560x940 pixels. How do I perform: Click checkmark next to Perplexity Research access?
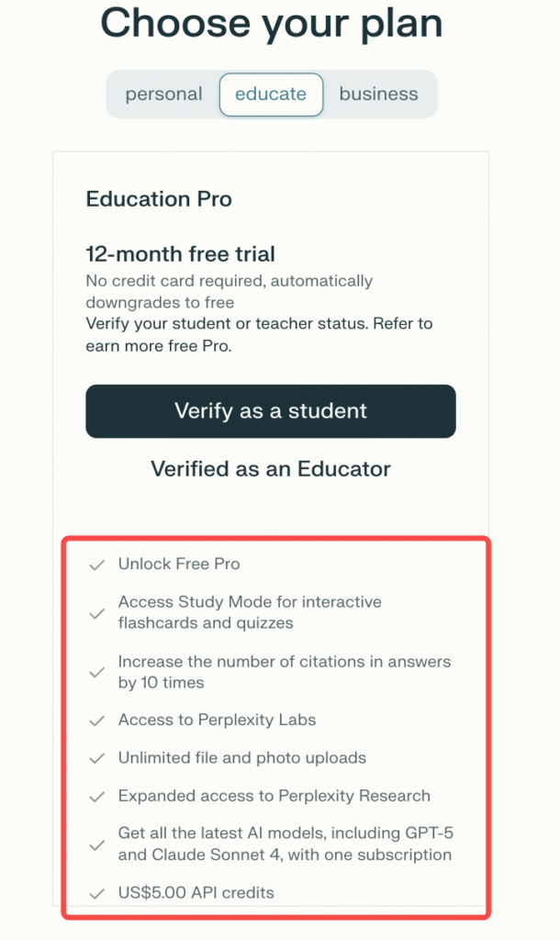click(96, 797)
